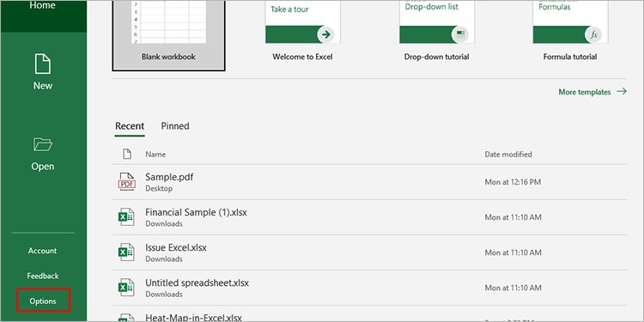Click Mon at 12:16 PM date entry
This screenshot has width=644, height=322.
tap(513, 182)
